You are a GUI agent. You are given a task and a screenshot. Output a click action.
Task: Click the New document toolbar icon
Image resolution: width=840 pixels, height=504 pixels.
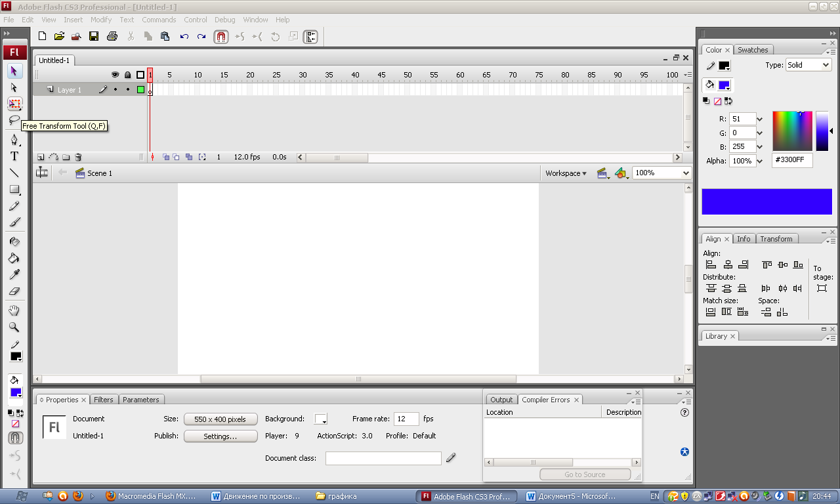tap(42, 37)
